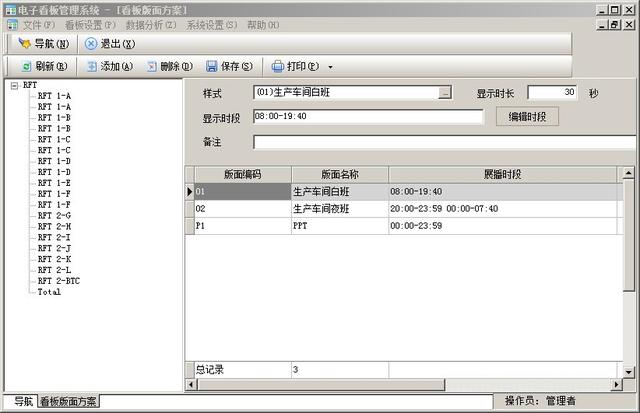The width and height of the screenshot is (640, 413).
Task: Click the 打印 printer icon
Action: 278,67
